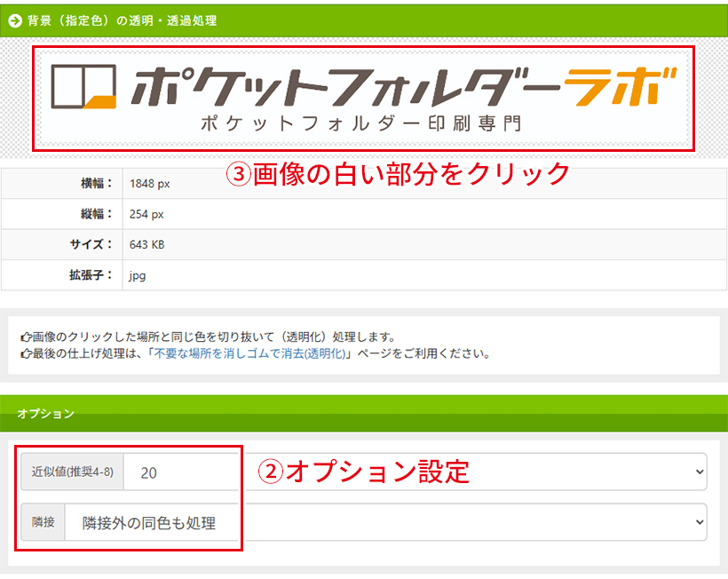The image size is (728, 579).
Task: Open the 近似値 dropdown showing 20
Action: (415, 472)
